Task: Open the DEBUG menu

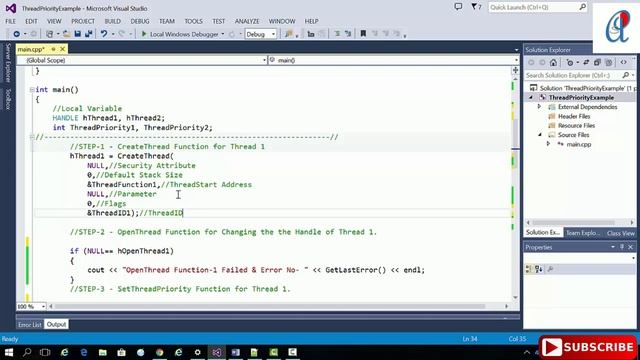Action: tap(140, 21)
